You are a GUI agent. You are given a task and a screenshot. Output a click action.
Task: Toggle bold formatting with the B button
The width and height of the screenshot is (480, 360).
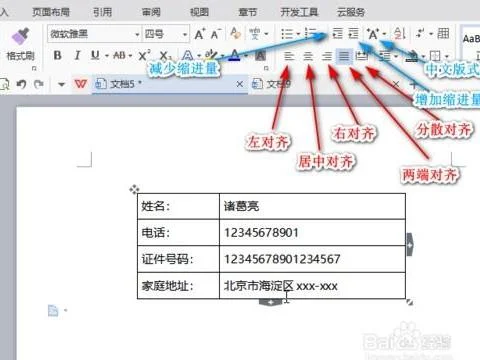pyautogui.click(x=57, y=55)
